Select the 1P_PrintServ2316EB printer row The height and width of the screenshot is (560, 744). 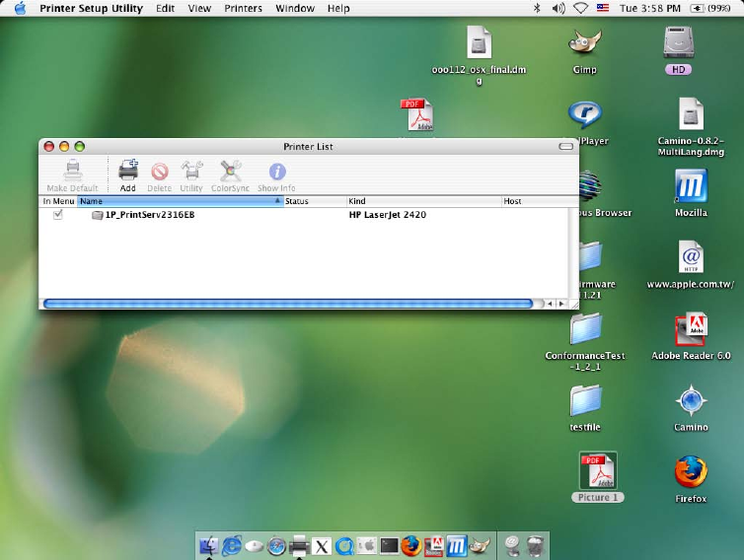click(304, 215)
